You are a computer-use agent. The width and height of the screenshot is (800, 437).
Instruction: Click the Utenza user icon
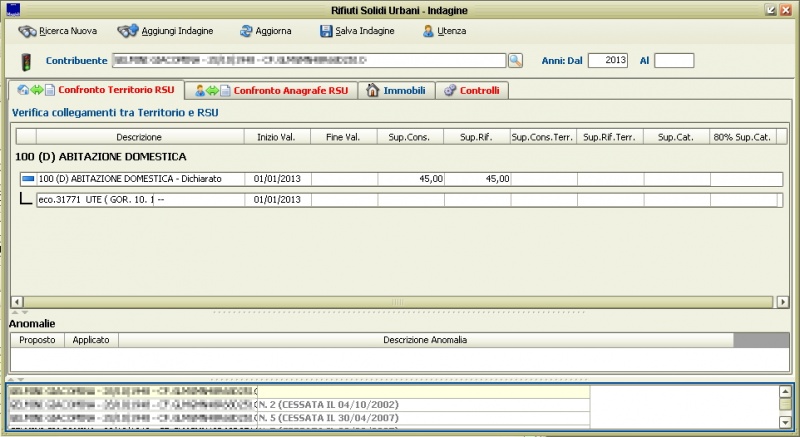pos(428,31)
